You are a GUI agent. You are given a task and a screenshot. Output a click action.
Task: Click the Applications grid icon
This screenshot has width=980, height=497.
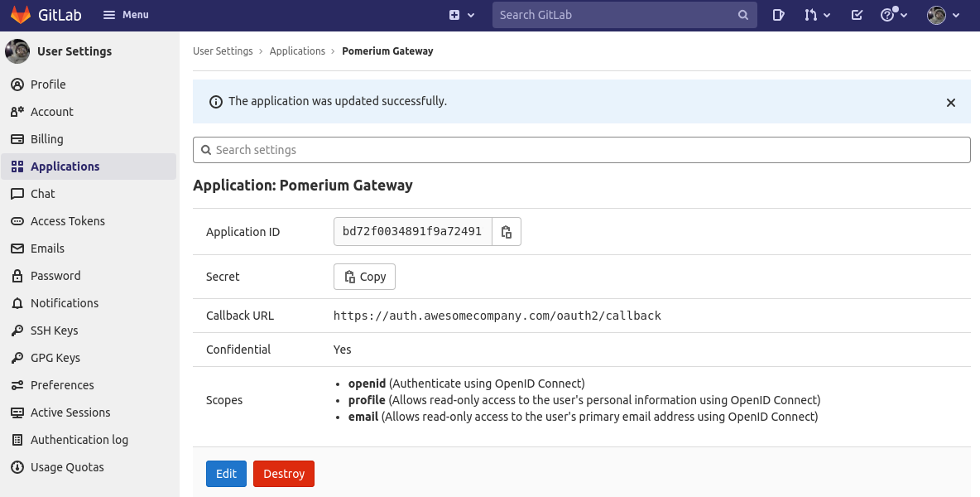[x=17, y=166]
